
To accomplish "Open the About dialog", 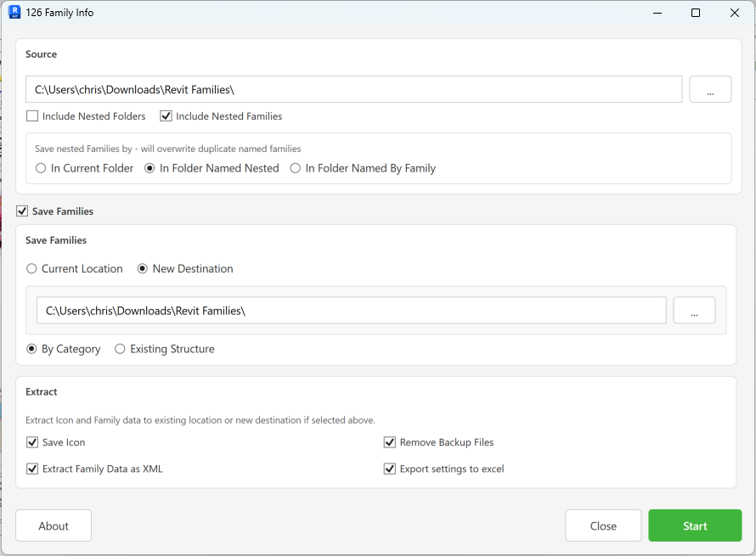I will 53,525.
